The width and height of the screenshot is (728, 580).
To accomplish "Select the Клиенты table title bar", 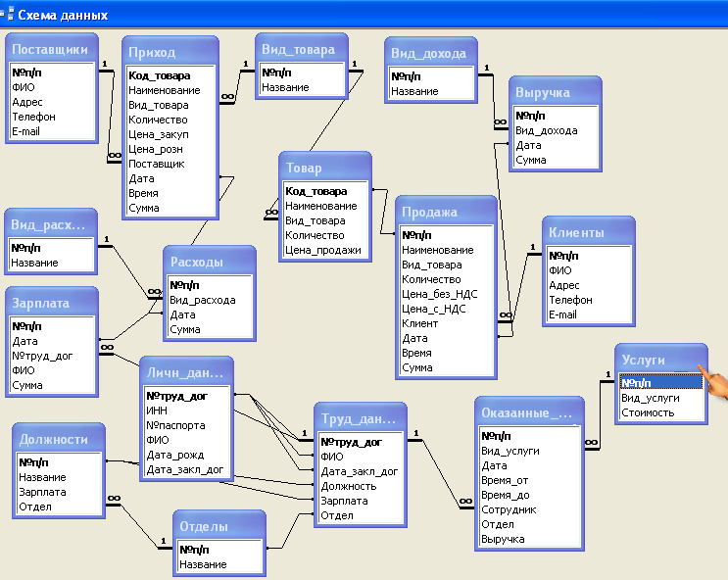I will pyautogui.click(x=588, y=232).
